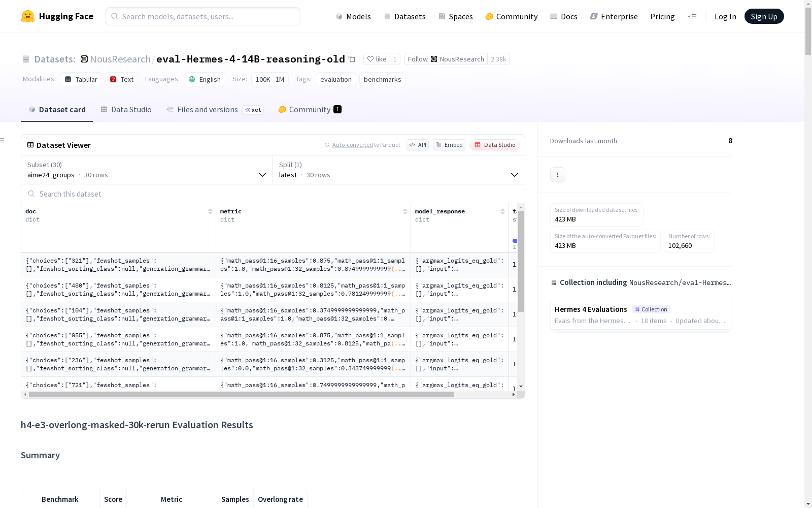Click the table vertical scrollbar
Image resolution: width=812 pixels, height=508 pixels.
pyautogui.click(x=521, y=261)
